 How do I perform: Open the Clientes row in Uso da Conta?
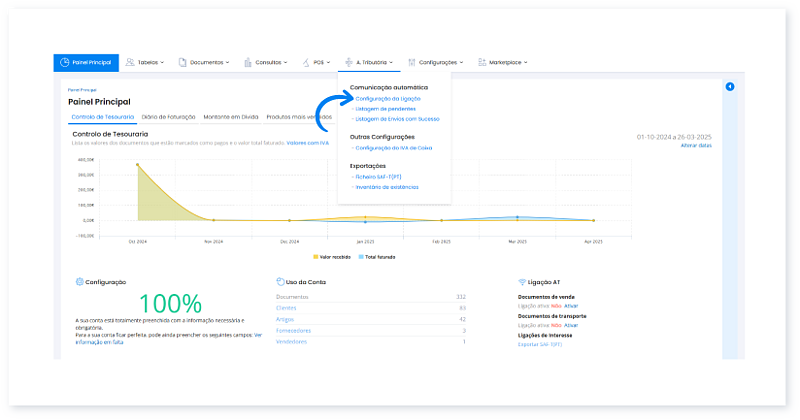pyautogui.click(x=285, y=308)
